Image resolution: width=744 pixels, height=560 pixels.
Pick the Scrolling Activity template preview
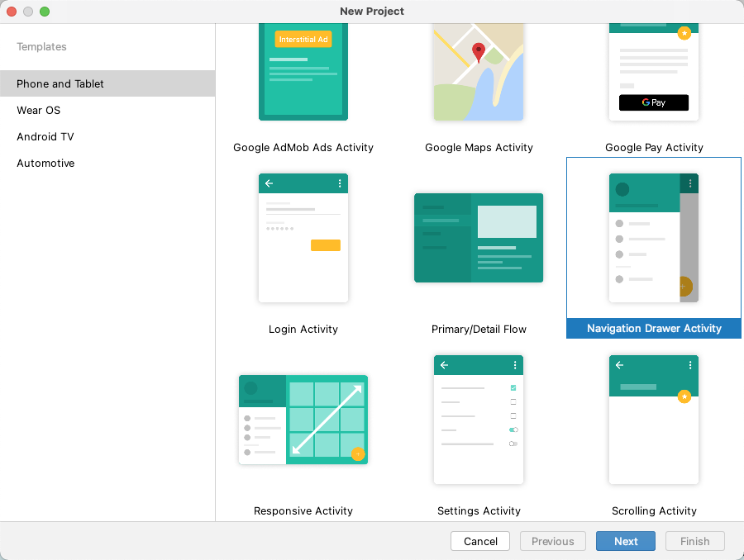coord(654,420)
